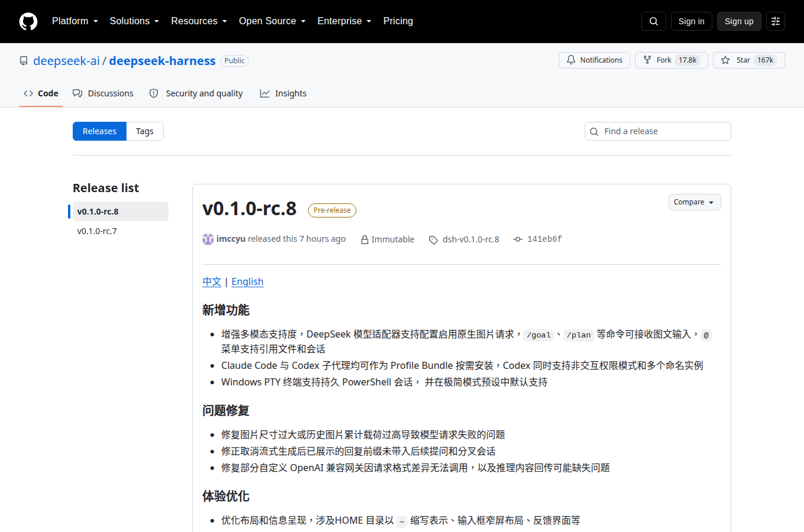Select the Tags tab button
Viewport: 804px width, 532px height.
pyautogui.click(x=145, y=131)
